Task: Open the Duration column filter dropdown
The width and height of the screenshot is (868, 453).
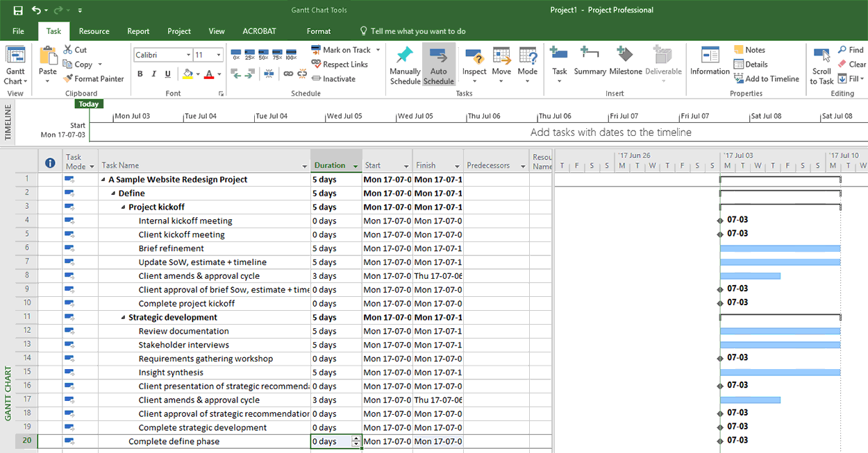Action: point(356,166)
